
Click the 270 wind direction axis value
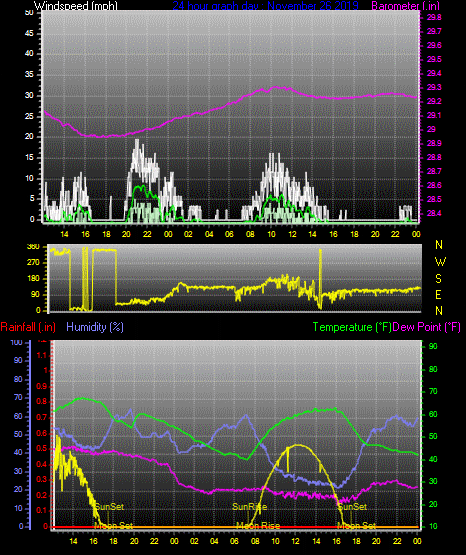[x=33, y=263]
